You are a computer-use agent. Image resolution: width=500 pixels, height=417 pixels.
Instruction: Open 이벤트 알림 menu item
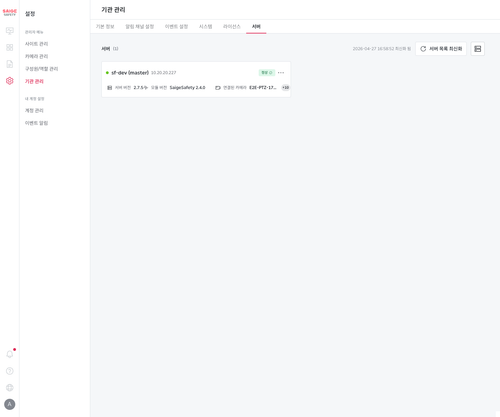[x=37, y=123]
